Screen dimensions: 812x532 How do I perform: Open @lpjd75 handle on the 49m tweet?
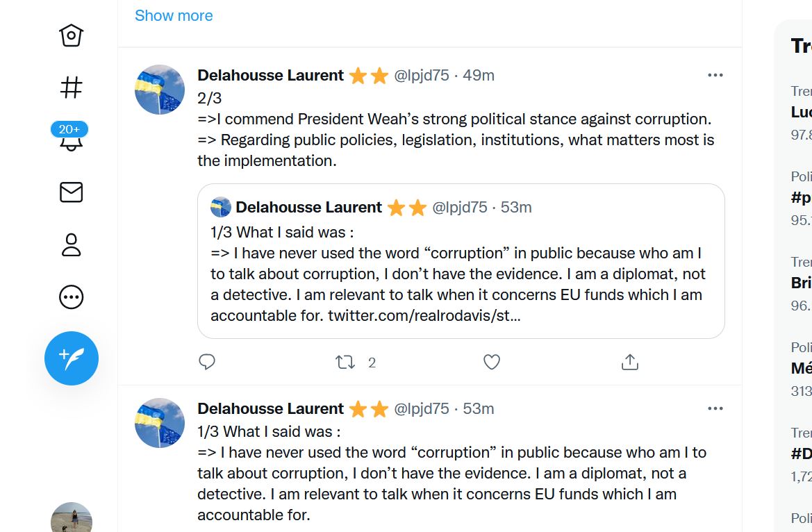(x=422, y=75)
